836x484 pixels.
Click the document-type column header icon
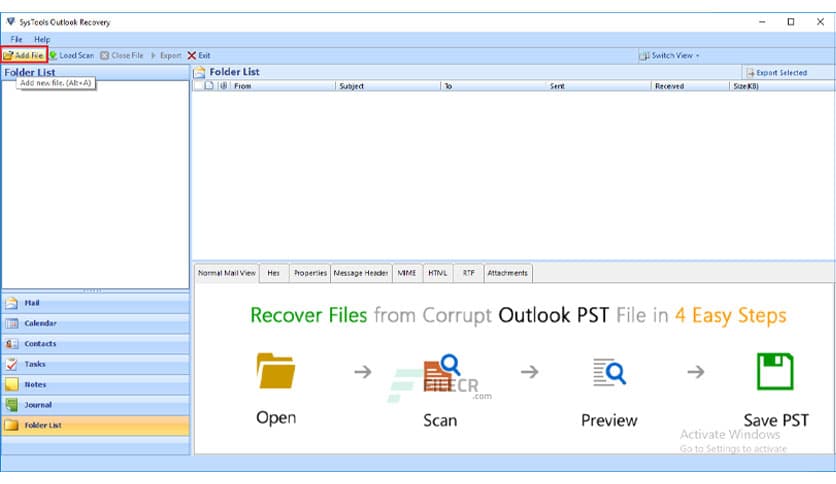coord(210,85)
